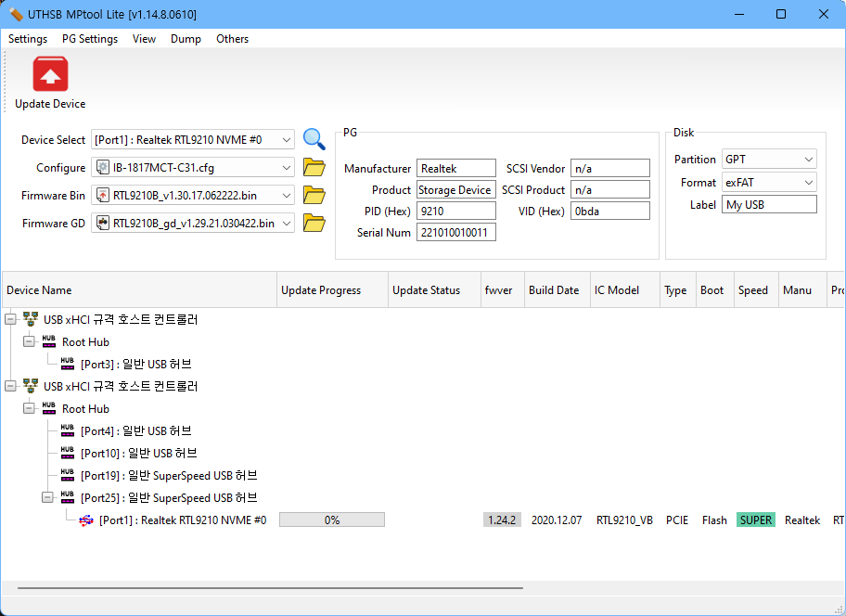Click the green SUPER speed indicator

pos(755,520)
